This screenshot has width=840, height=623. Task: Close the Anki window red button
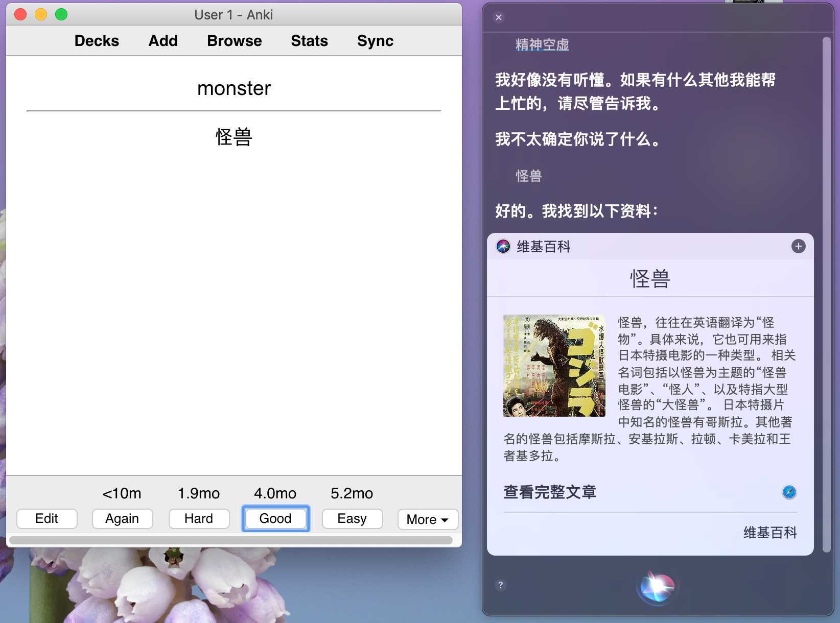click(x=20, y=14)
